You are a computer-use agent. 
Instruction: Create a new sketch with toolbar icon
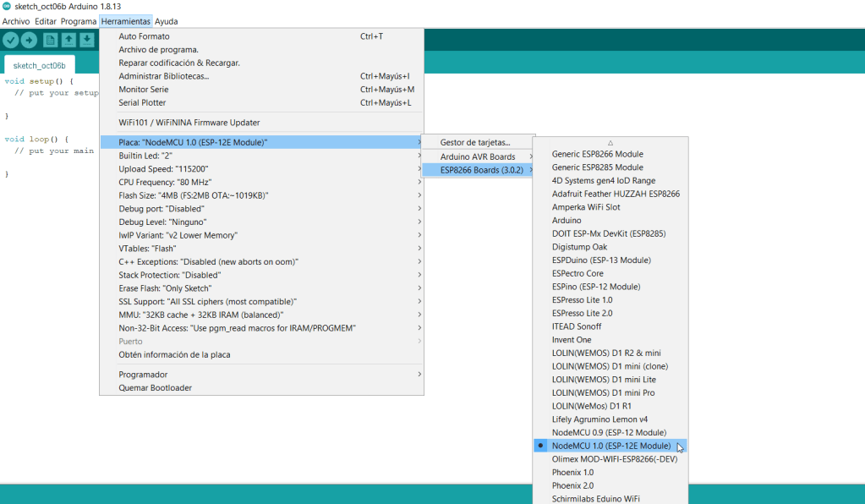[x=51, y=40]
